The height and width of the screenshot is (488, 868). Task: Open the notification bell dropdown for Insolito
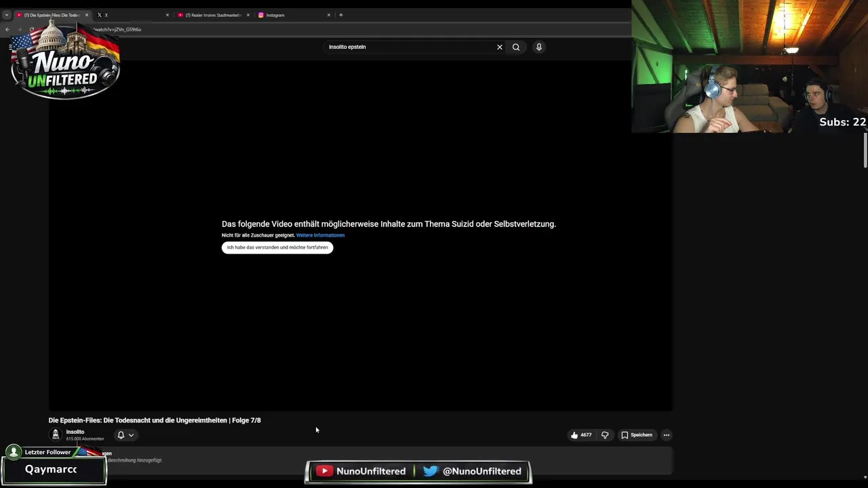125,435
